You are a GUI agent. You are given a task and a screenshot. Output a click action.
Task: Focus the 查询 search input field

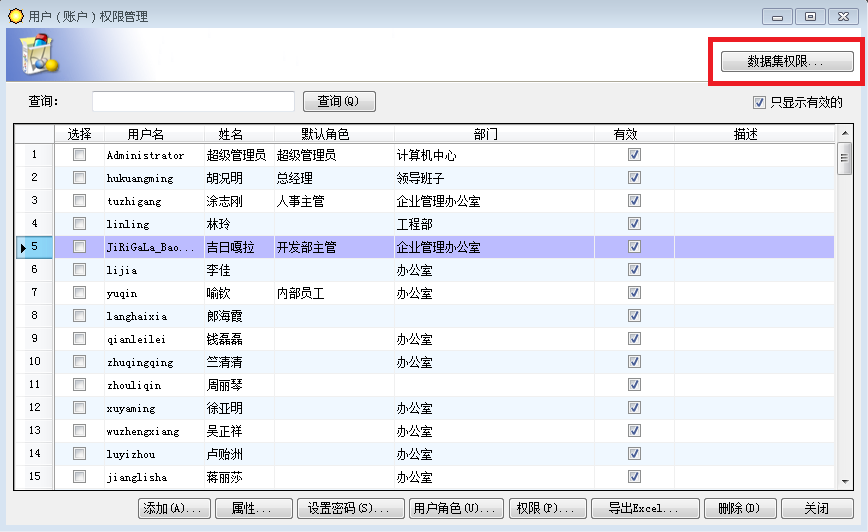[193, 101]
